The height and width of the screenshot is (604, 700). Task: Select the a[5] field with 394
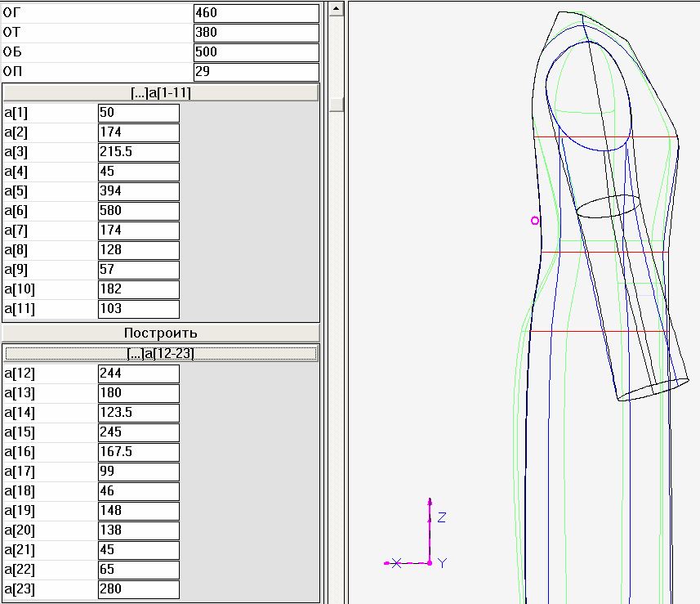[x=139, y=191]
